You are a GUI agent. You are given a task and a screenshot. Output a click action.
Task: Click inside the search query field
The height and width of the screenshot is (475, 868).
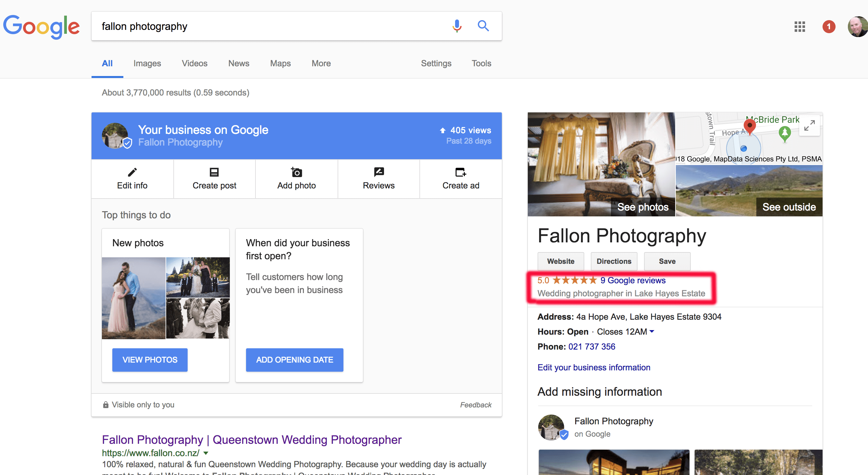pos(269,26)
